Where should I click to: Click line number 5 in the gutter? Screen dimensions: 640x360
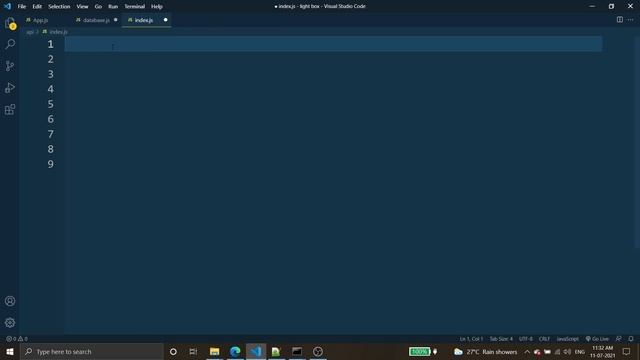pos(51,104)
